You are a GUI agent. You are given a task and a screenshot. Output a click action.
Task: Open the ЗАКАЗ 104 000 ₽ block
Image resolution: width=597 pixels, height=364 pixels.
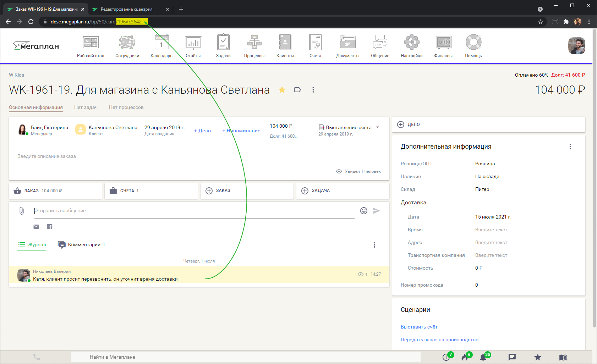(55, 191)
